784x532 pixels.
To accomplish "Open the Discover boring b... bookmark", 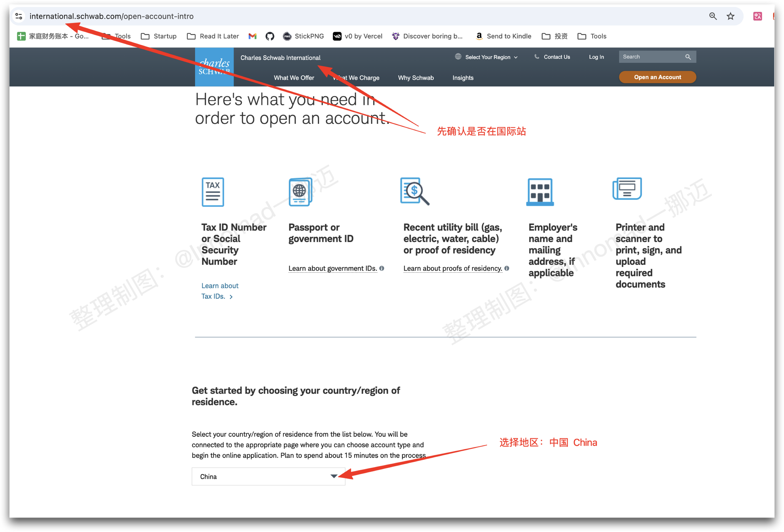I will tap(427, 36).
